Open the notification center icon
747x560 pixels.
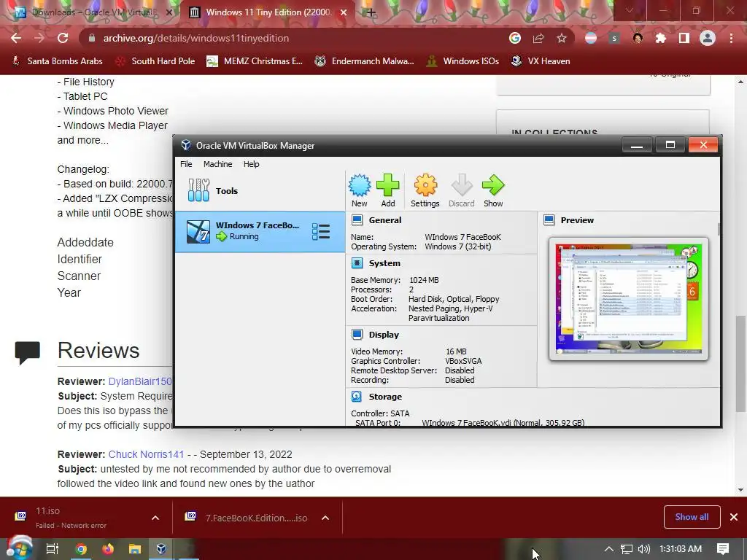(x=723, y=549)
